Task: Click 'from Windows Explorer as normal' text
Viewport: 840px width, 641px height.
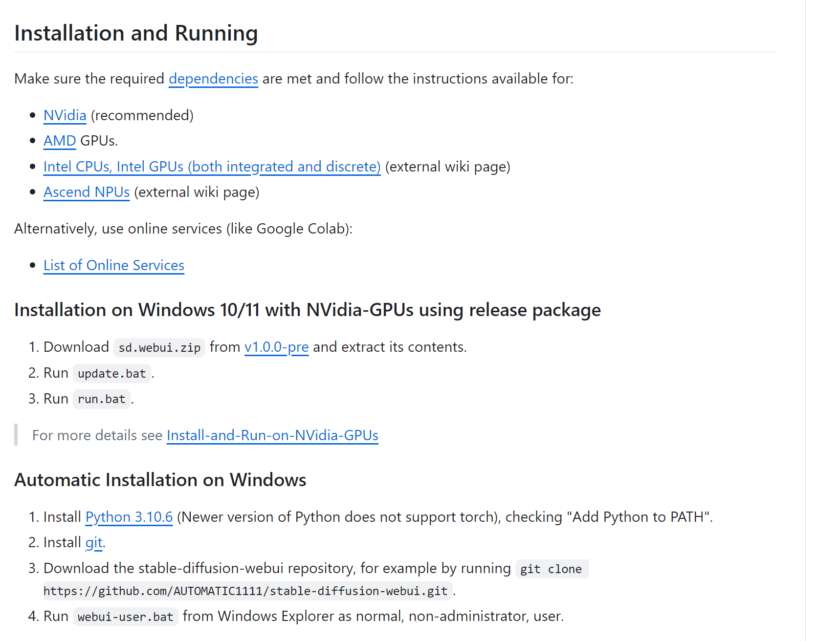Action: (x=291, y=616)
